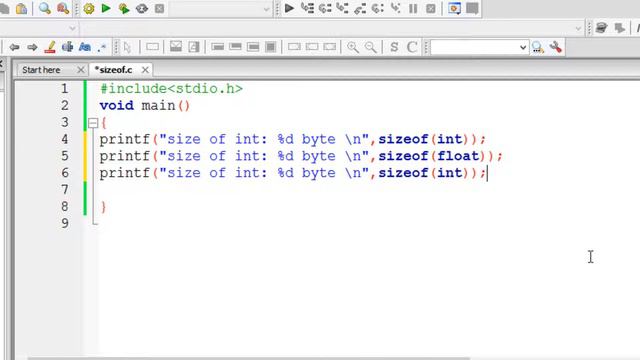This screenshot has height=360, width=640.
Task: Click the Step out debugger icon
Action: tap(360, 8)
